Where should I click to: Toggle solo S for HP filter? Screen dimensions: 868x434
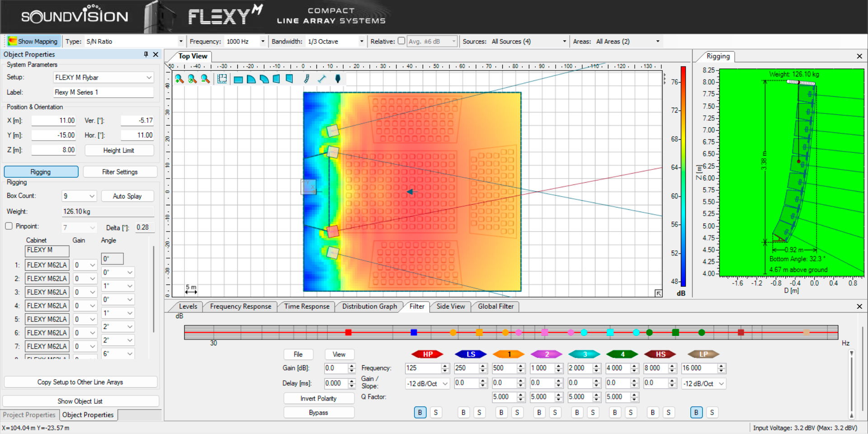tap(436, 412)
